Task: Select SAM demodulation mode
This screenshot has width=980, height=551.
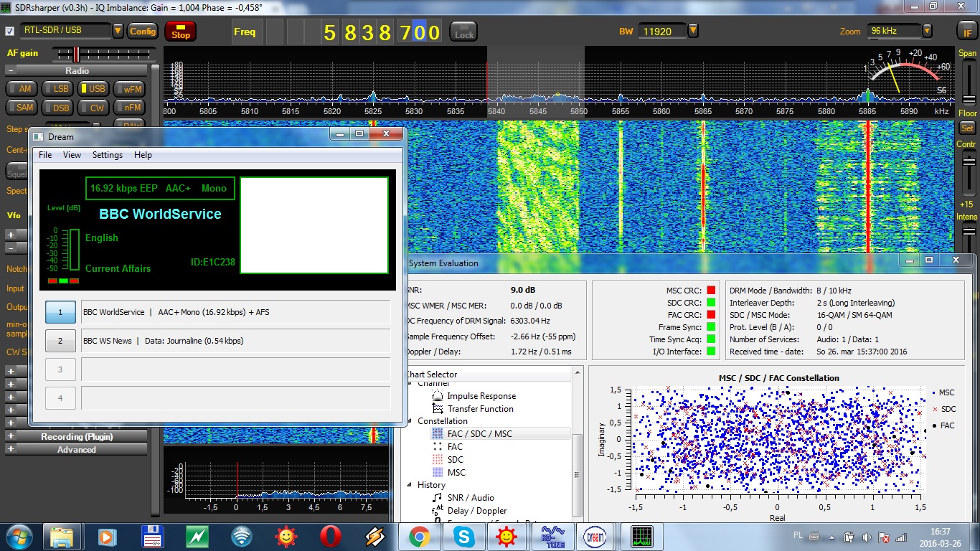Action: click(22, 108)
